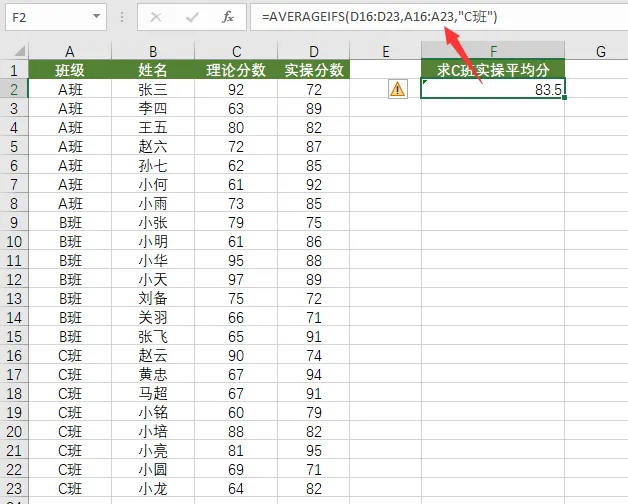Select column C header
This screenshot has width=628, height=504.
pos(236,51)
